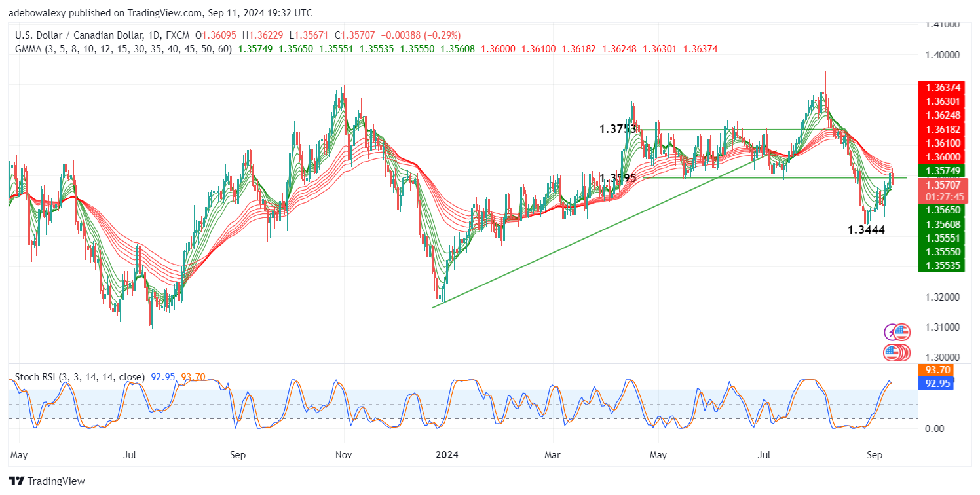Click the GMMA legend value 1.35608
Viewport: 980px width, 495px height.
tap(459, 48)
